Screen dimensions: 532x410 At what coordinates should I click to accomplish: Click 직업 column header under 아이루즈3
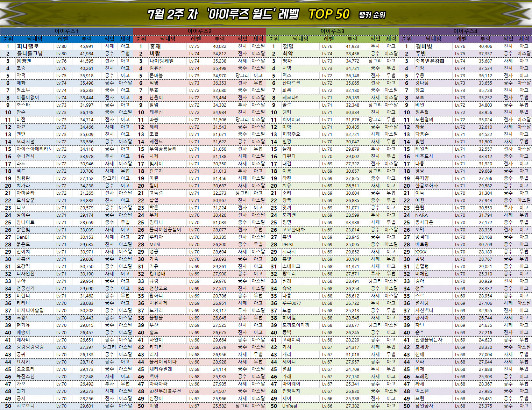pos(375,39)
